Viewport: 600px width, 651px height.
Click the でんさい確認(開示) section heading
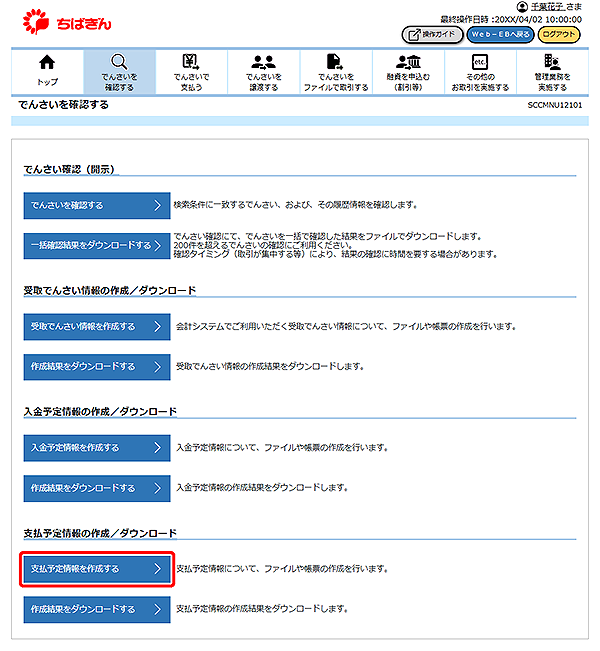click(x=69, y=169)
